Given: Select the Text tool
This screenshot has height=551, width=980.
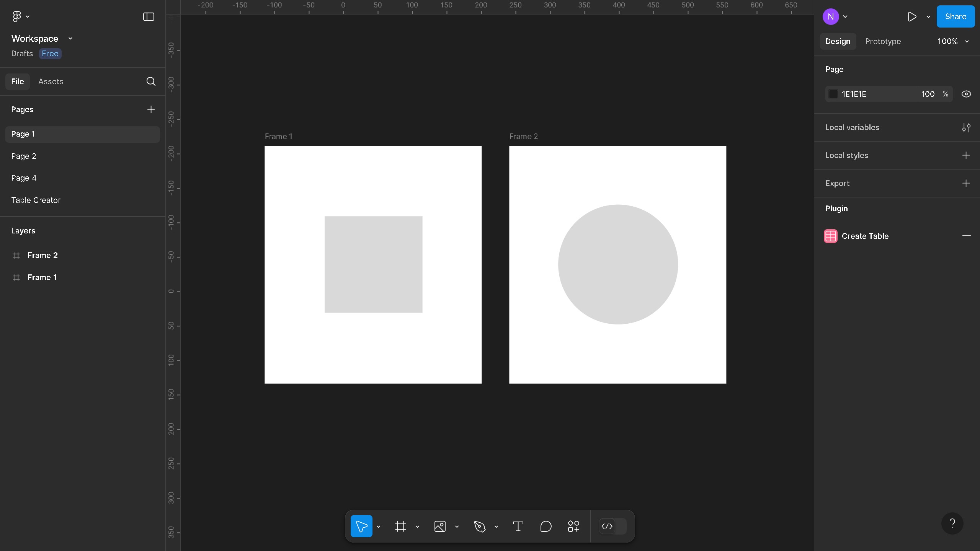Looking at the screenshot, I should pos(518,526).
